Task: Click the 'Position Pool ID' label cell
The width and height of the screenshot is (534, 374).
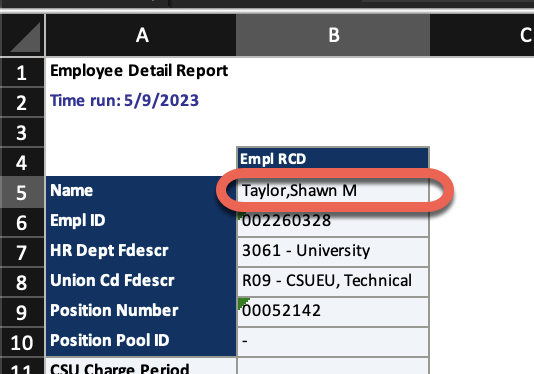Action: pyautogui.click(x=141, y=341)
